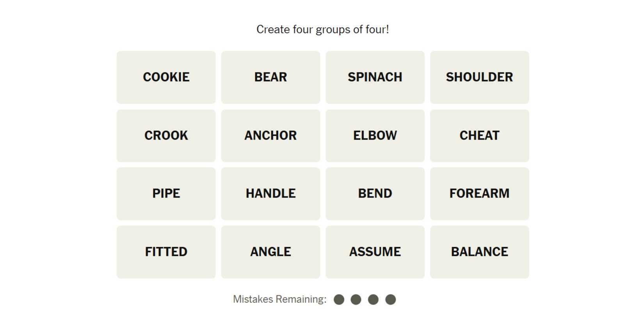
Task: Pick the ASSUME word card
Action: tap(375, 252)
